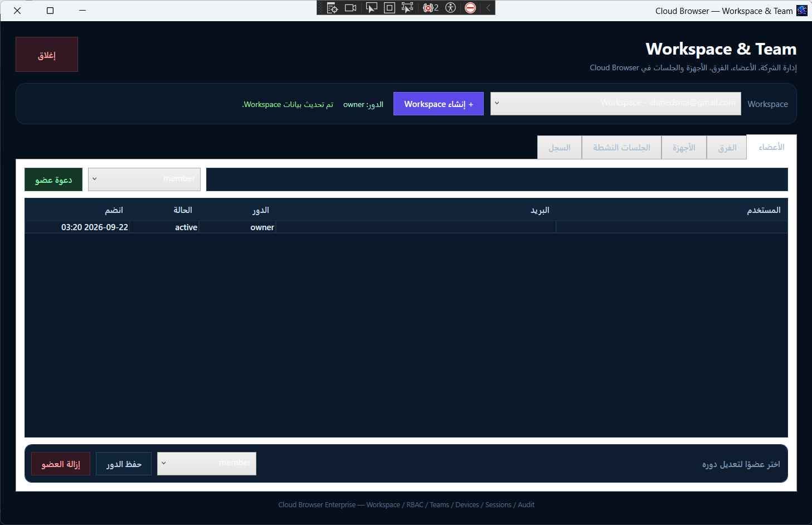Click the 03:20 2026-09-22 joined date cell
Image resolution: width=812 pixels, height=525 pixels.
(78, 227)
